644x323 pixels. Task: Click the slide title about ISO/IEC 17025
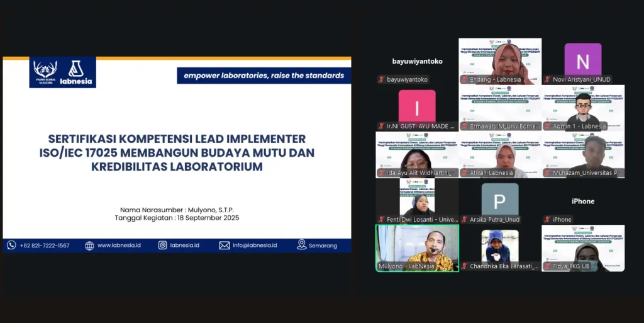coord(177,152)
